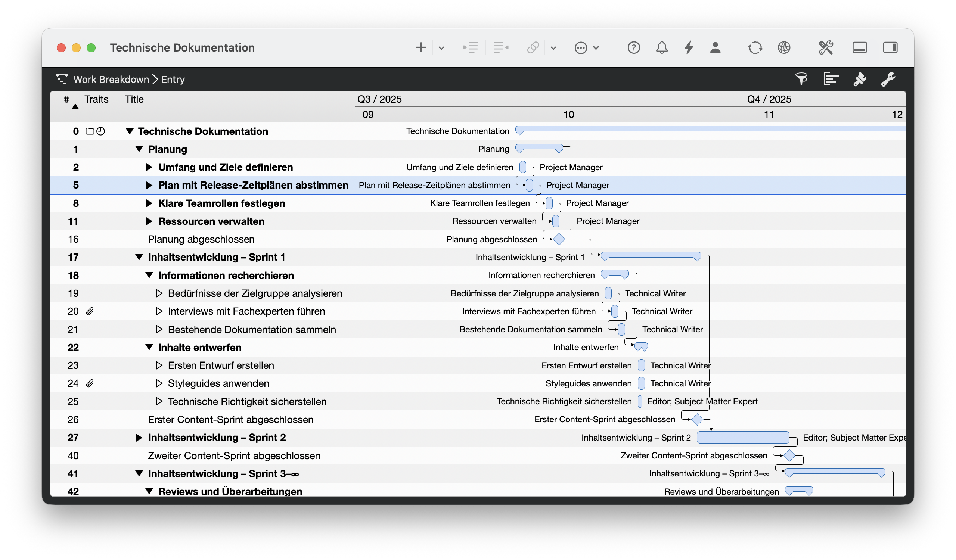Image resolution: width=956 pixels, height=560 pixels.
Task: Open the globe web icon
Action: 784,48
